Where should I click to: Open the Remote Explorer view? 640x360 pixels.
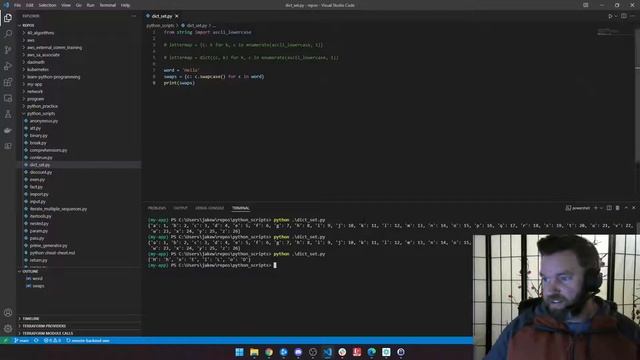click(x=8, y=98)
